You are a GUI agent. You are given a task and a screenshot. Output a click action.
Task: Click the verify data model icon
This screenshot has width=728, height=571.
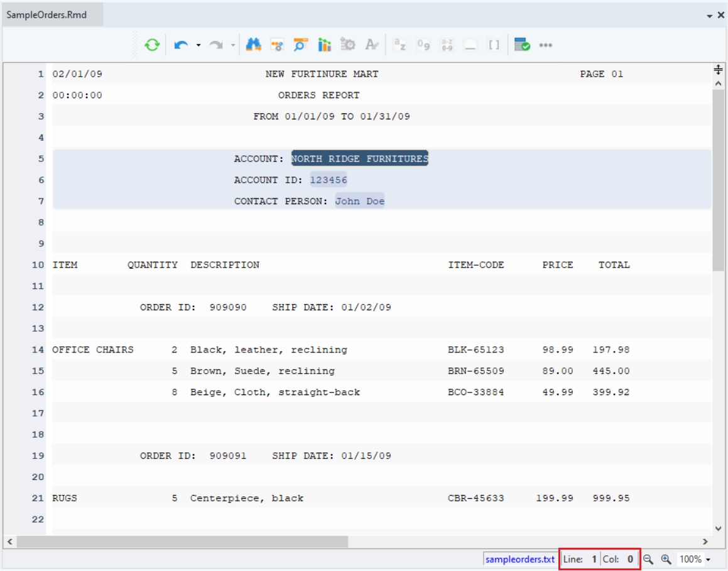click(x=522, y=45)
